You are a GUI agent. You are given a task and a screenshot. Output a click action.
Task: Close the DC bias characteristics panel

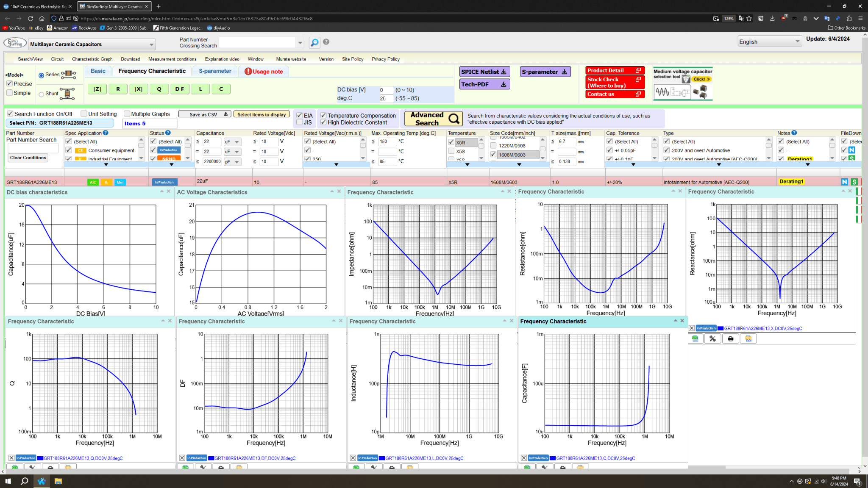(x=169, y=191)
